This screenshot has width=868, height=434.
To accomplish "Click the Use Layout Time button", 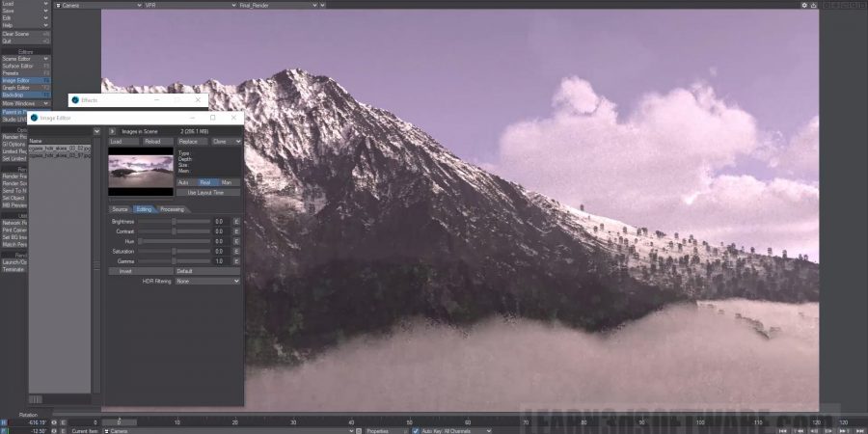I will (x=207, y=193).
